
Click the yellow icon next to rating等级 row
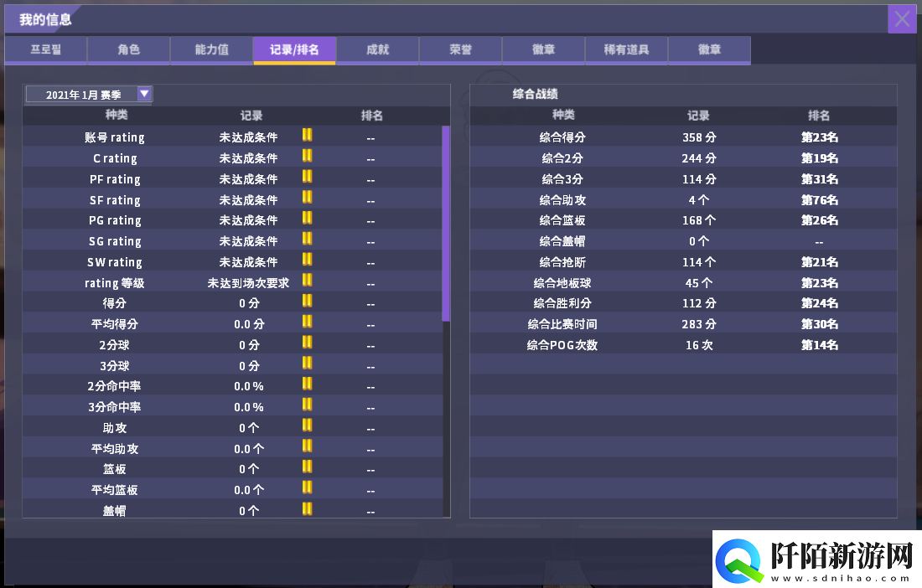tap(307, 282)
